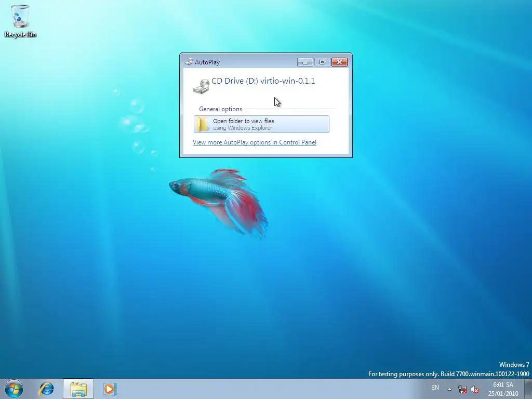Viewport: 532px width, 399px height.
Task: Click the CD Drive (D:) virtio-win-0.1.1 heading
Action: [x=263, y=81]
